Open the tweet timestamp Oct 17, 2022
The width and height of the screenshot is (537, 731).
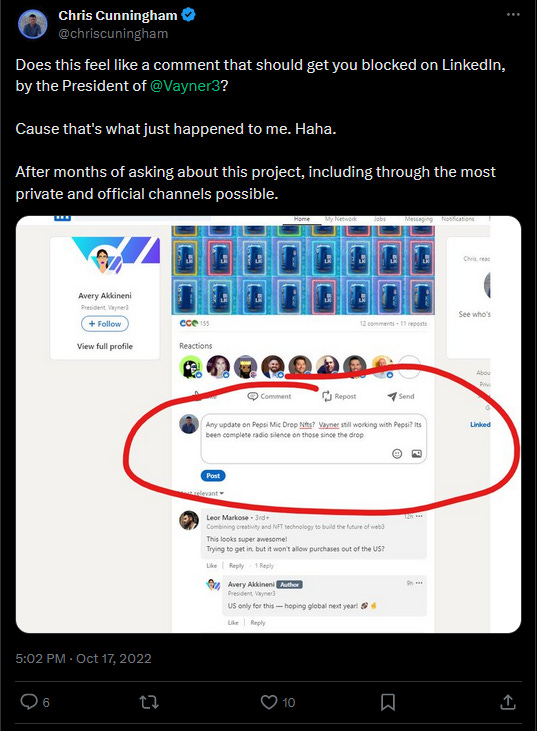click(83, 658)
